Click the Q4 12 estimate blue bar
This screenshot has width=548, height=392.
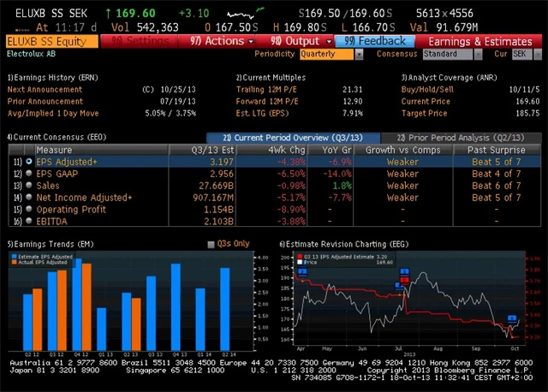(77, 305)
